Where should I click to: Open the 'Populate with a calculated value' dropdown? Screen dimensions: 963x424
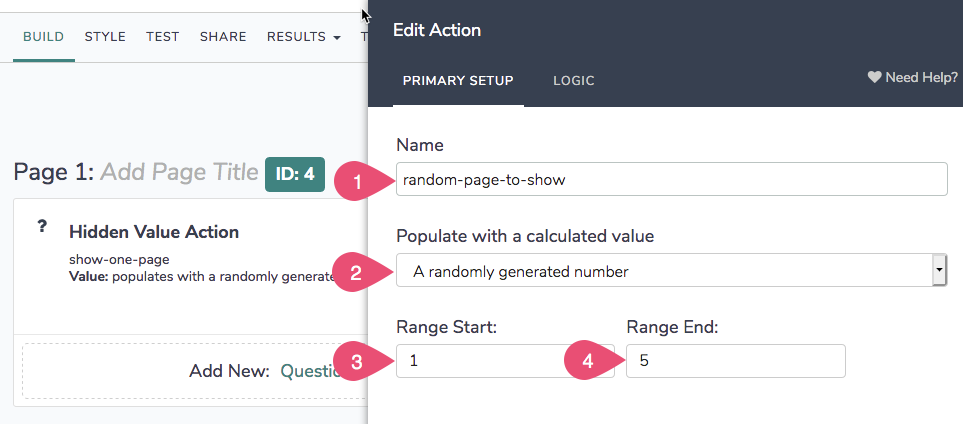pos(671,270)
